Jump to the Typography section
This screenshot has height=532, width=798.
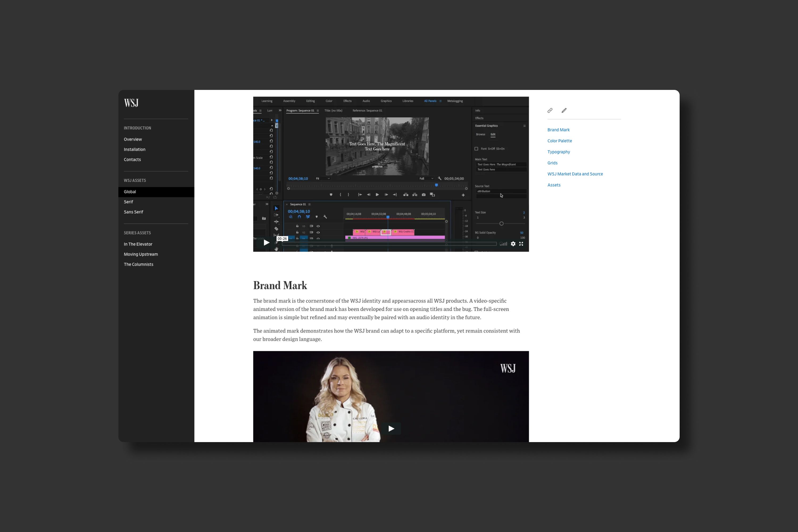(x=558, y=152)
